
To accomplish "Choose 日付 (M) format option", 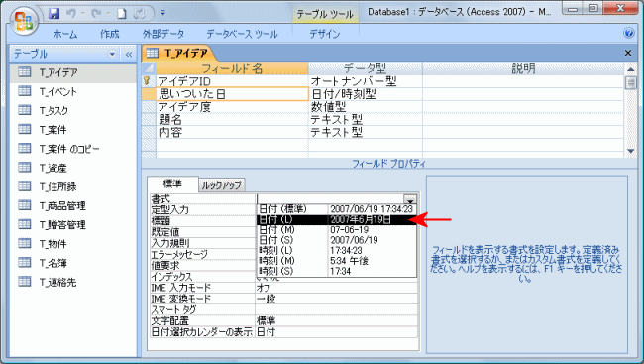I will (x=337, y=230).
